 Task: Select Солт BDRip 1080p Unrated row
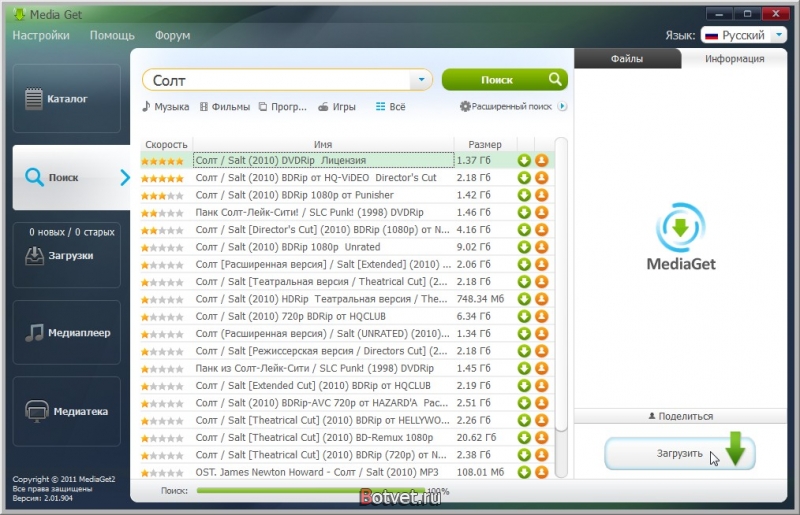click(347, 247)
